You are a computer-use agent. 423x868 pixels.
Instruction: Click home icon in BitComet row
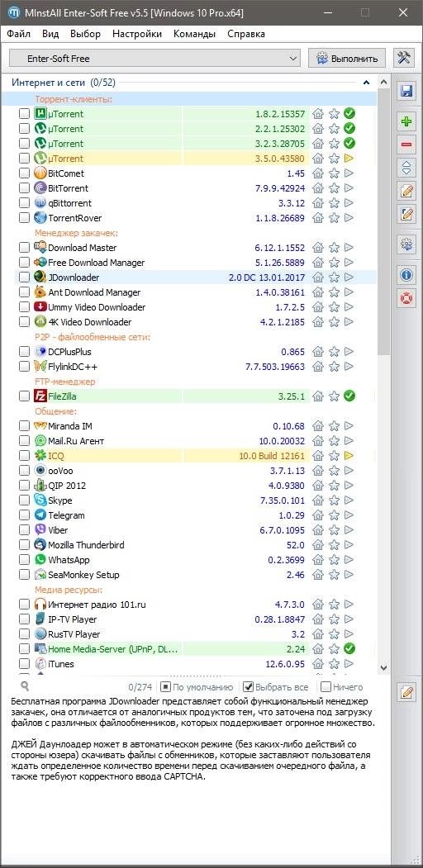point(318,173)
